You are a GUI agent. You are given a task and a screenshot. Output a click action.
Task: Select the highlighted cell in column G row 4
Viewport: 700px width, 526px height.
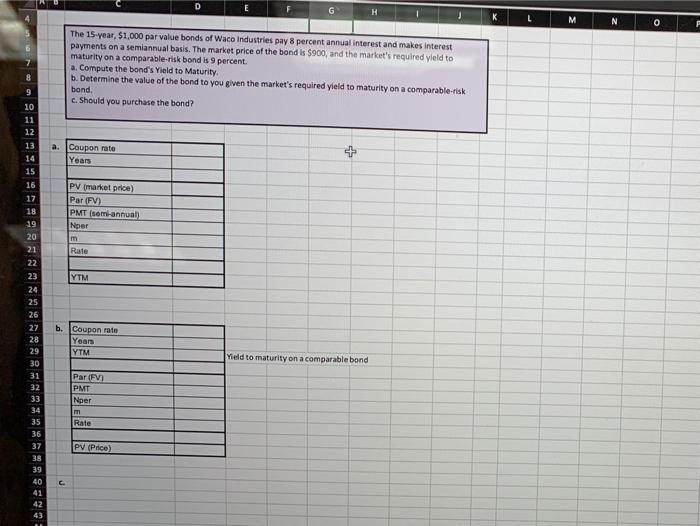331,26
